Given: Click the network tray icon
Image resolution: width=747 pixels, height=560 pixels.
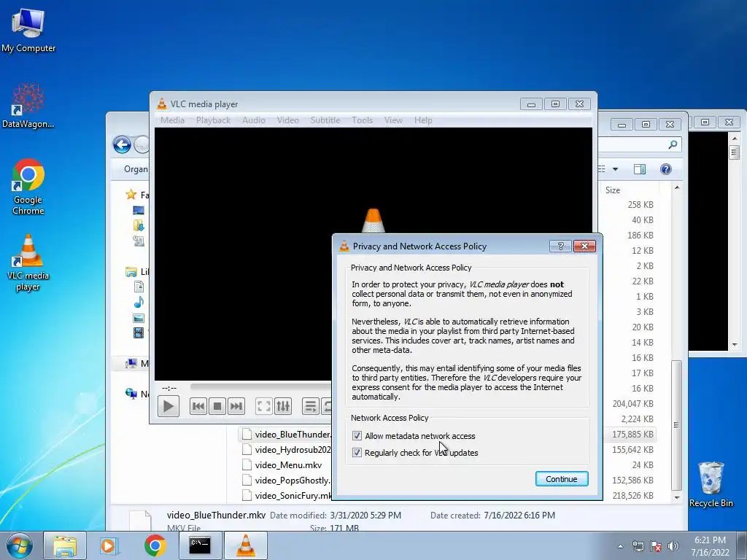Looking at the screenshot, I should 638,546.
